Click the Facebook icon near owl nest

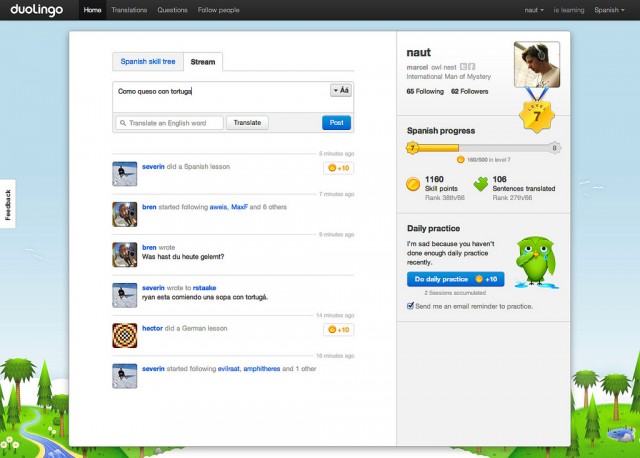471,67
